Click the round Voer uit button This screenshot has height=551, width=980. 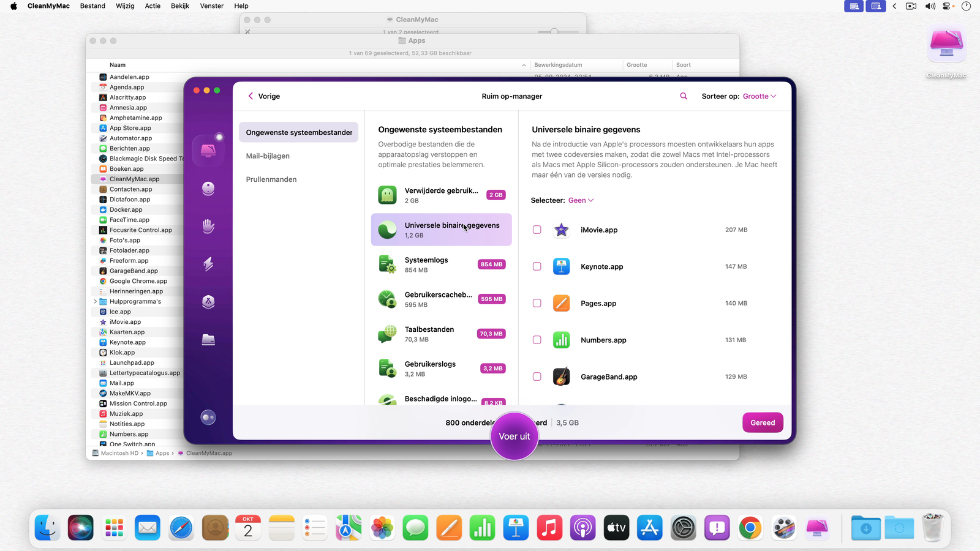514,437
